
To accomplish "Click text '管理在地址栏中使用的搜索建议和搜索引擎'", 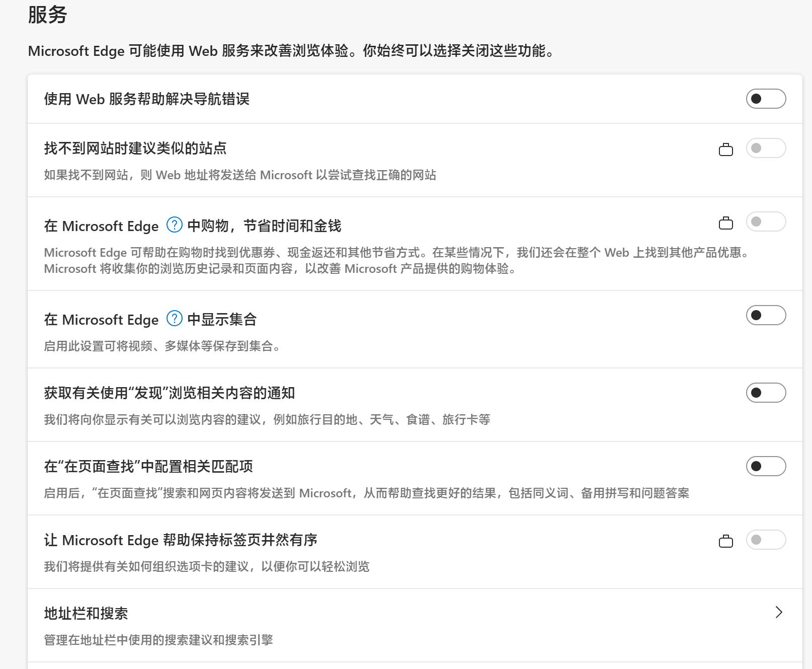I will (x=158, y=640).
